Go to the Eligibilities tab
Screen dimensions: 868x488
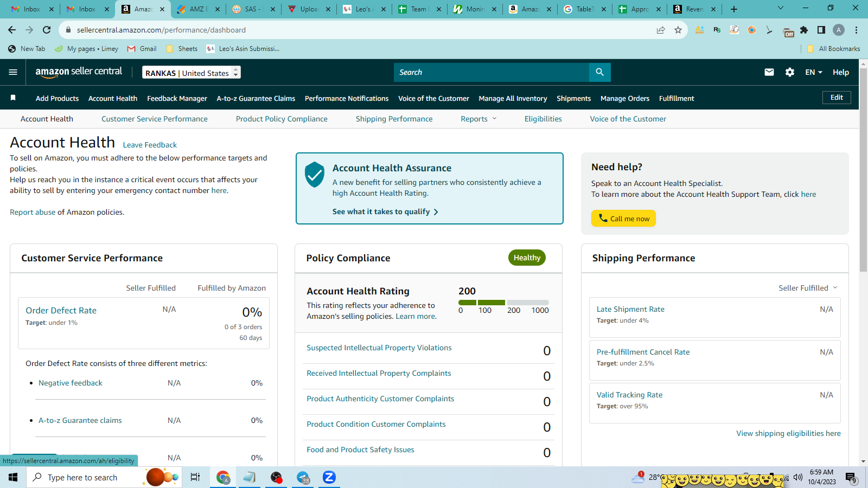coord(543,119)
